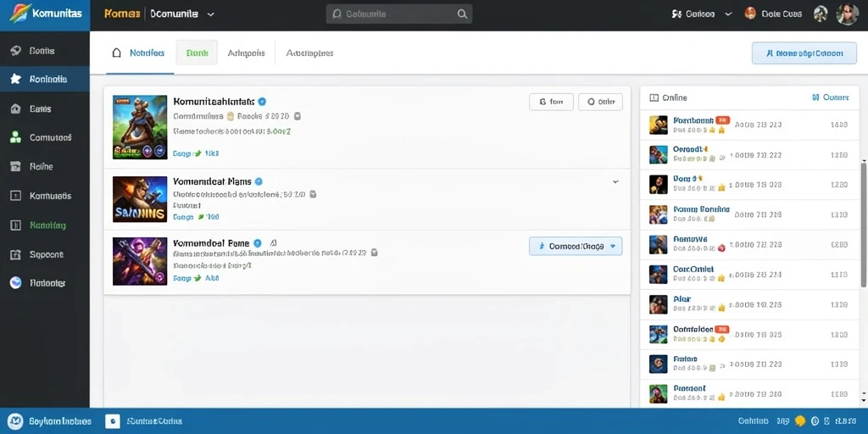Click the red badge on the Comfalden row
Image resolution: width=868 pixels, height=434 pixels.
722,329
